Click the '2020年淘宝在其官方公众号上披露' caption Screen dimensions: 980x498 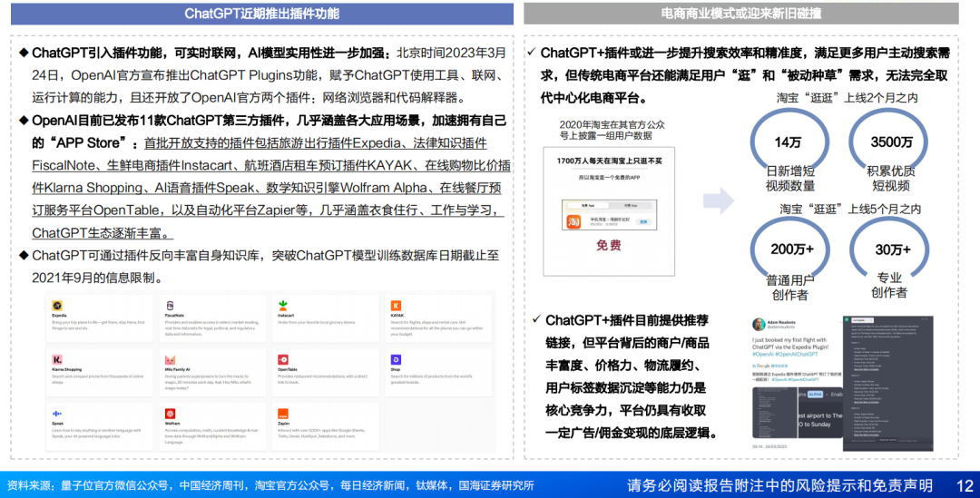tap(612, 130)
